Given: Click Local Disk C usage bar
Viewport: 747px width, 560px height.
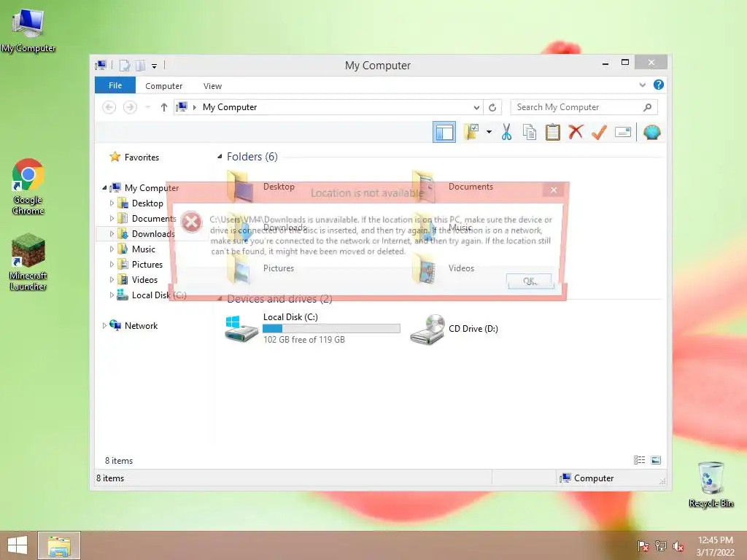Looking at the screenshot, I should 331,329.
